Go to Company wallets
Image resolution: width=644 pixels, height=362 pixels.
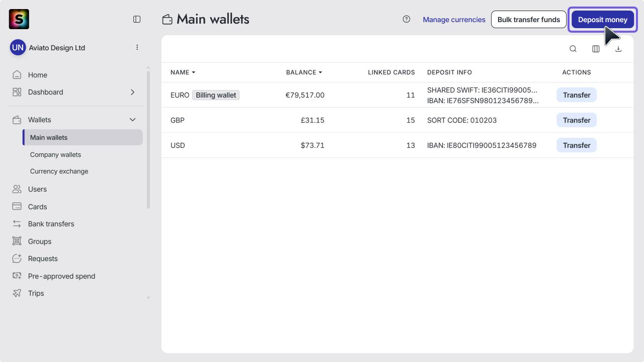[x=55, y=155]
